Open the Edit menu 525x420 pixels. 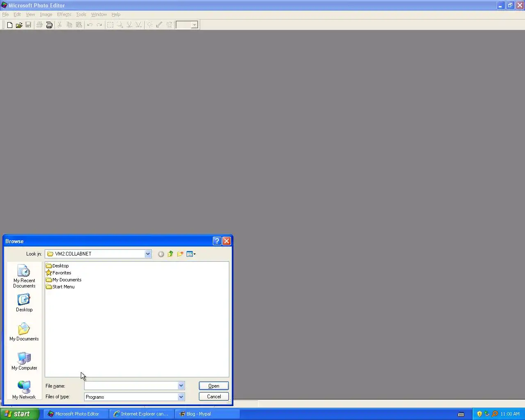click(x=17, y=14)
